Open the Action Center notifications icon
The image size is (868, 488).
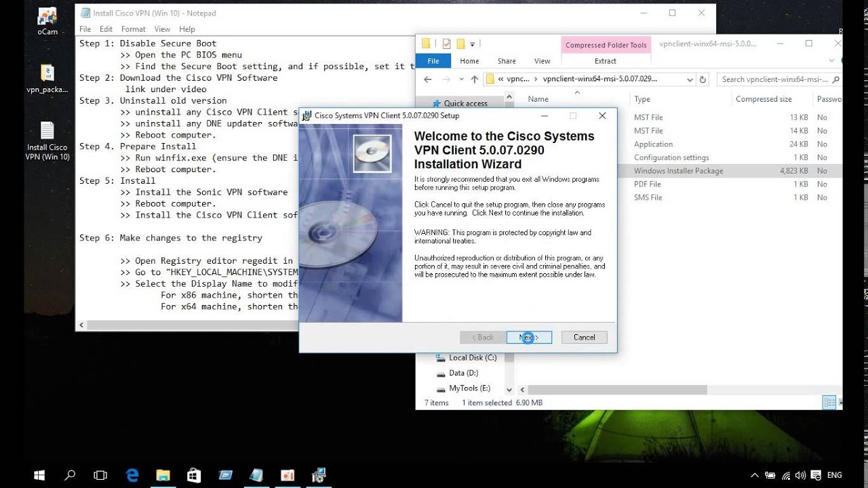tap(816, 475)
